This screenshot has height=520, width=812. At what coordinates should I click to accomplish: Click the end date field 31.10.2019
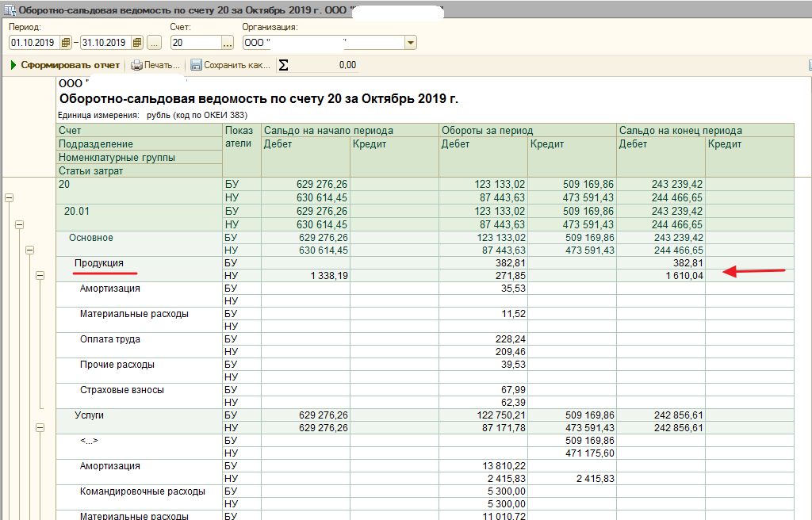[x=105, y=43]
